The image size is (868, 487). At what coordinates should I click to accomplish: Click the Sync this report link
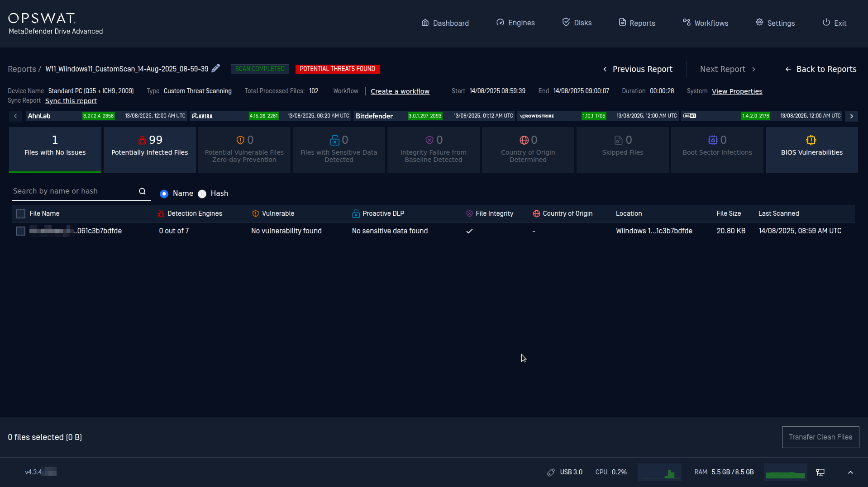tap(71, 101)
